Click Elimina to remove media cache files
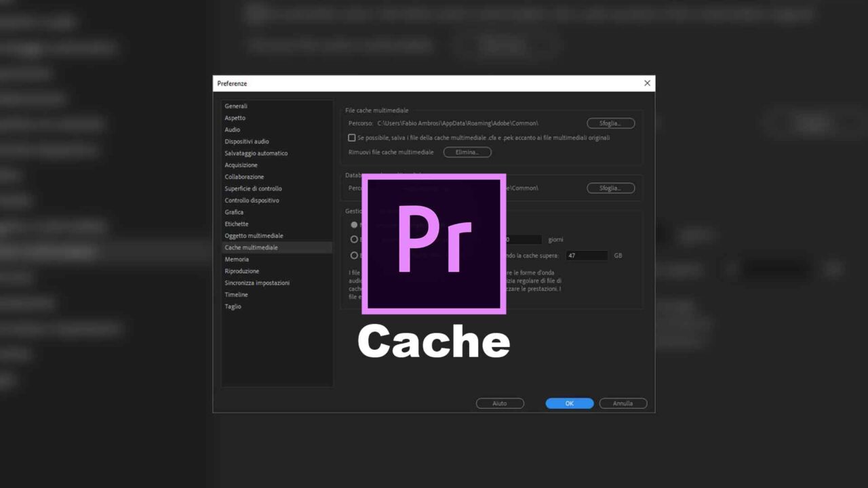Viewport: 868px width, 488px height. pyautogui.click(x=467, y=152)
